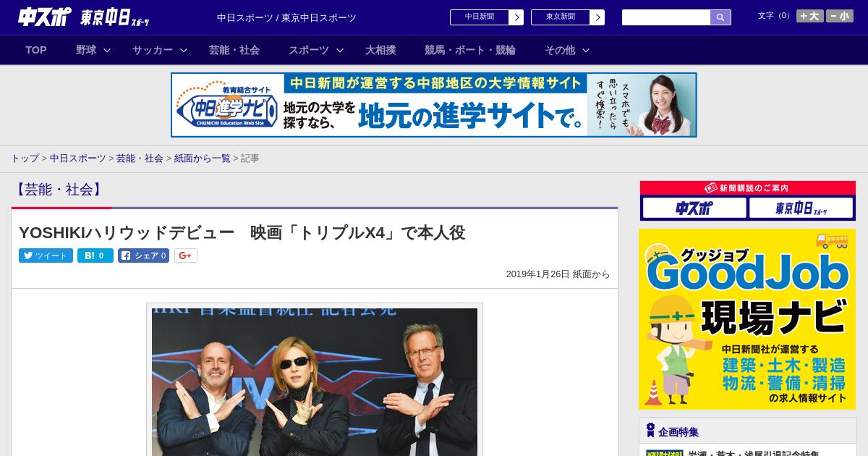Open the 中日新聞 link button
The height and width of the screenshot is (456, 868).
480,17
